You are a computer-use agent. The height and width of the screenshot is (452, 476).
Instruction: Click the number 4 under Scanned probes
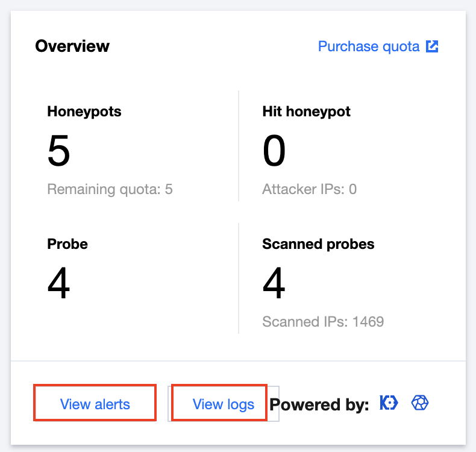tap(274, 283)
